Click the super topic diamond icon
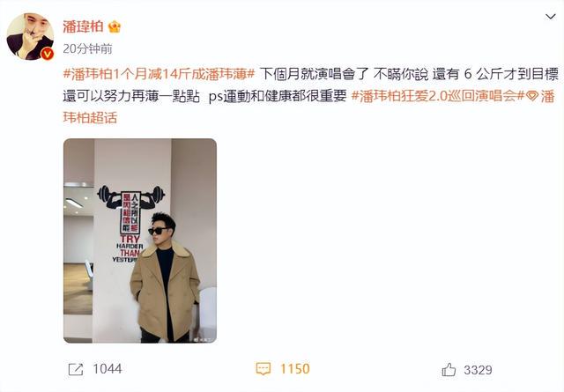This screenshot has height=392, width=564. click(532, 96)
